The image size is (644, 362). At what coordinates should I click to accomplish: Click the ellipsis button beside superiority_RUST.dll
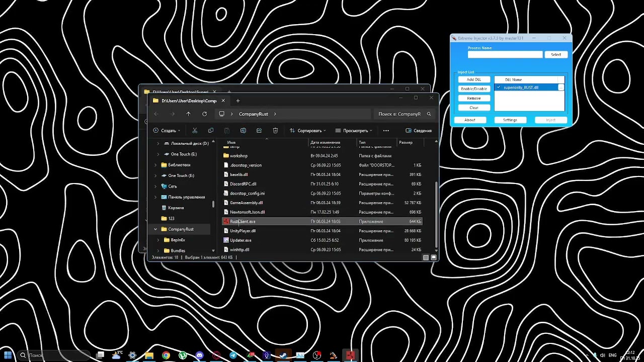[x=561, y=87]
